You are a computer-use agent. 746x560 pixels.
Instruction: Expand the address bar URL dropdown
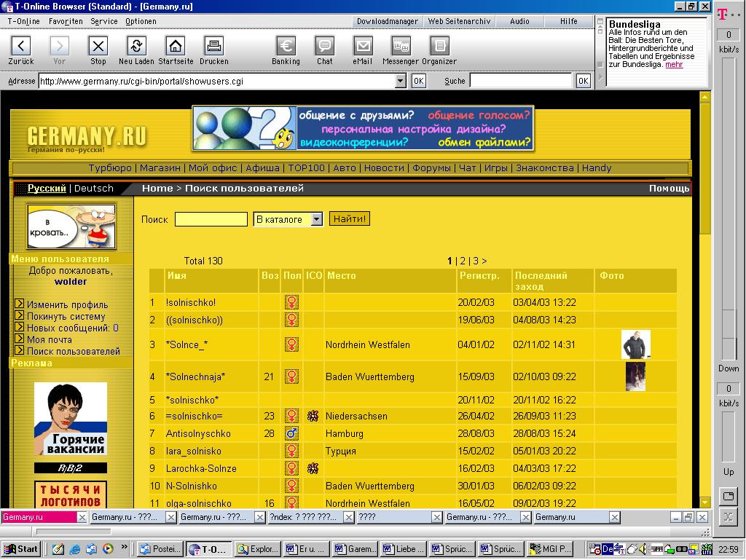pyautogui.click(x=400, y=81)
